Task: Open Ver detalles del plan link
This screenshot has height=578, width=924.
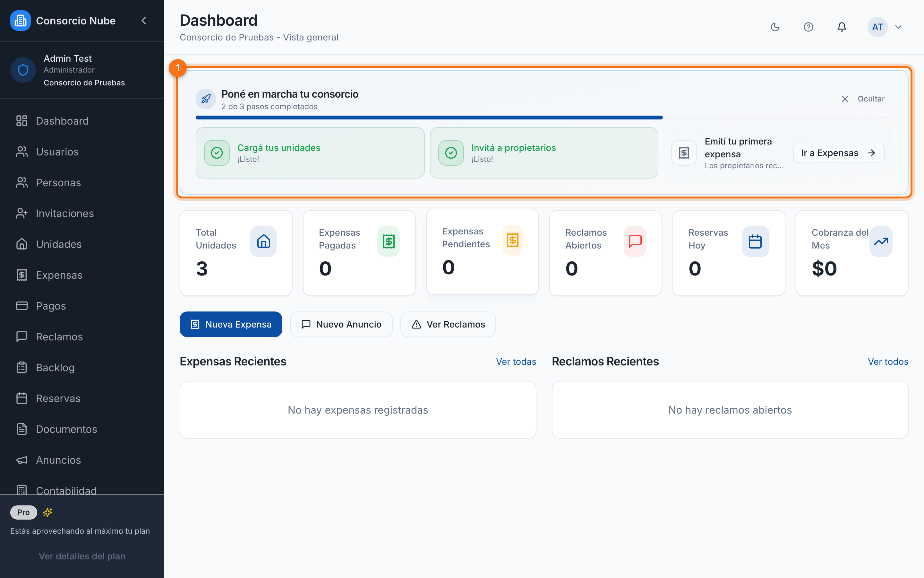Action: coord(82,556)
